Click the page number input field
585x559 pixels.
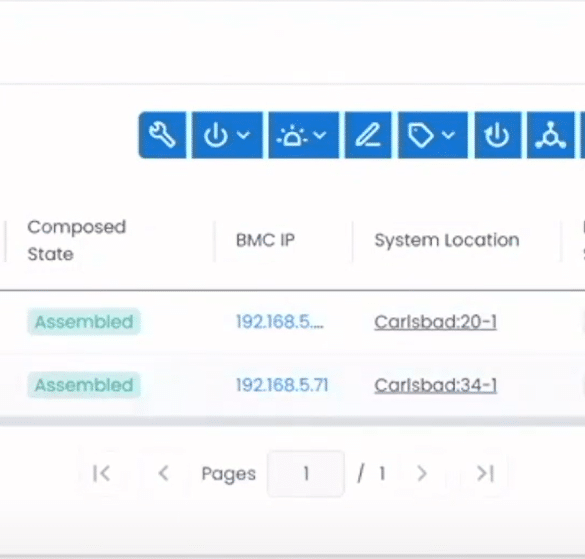[x=306, y=474]
